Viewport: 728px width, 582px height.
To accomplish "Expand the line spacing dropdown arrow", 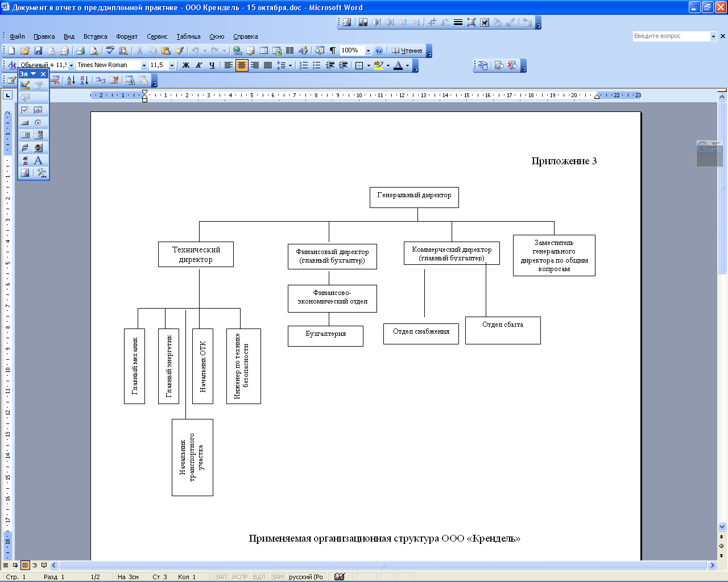I will tap(290, 65).
